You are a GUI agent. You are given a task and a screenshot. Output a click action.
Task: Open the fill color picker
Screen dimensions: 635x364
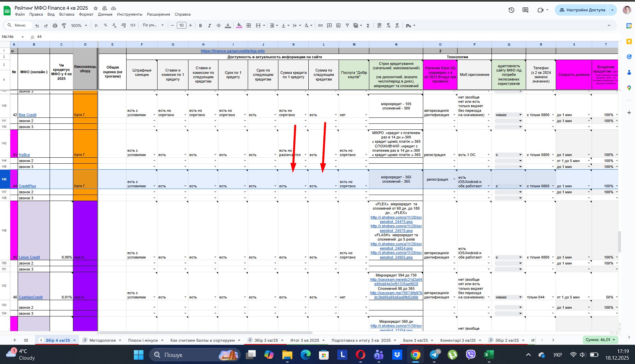[x=239, y=26]
